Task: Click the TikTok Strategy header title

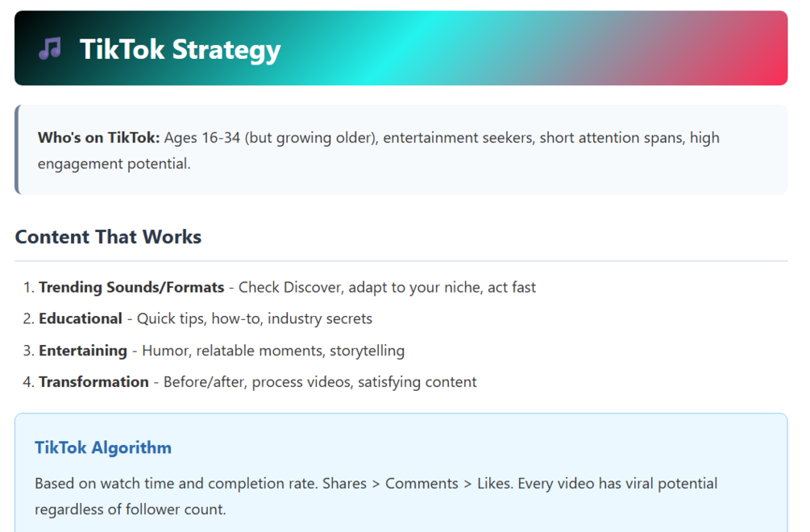Action: (180, 49)
